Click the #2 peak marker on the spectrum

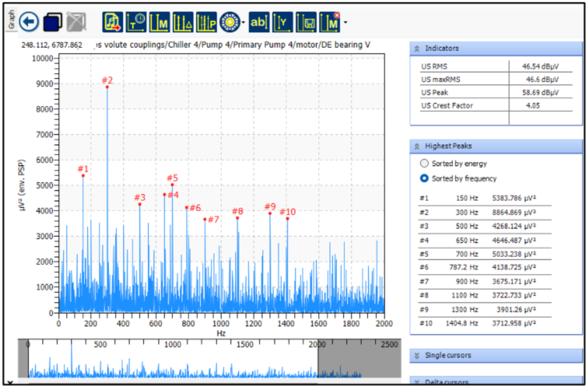point(107,87)
